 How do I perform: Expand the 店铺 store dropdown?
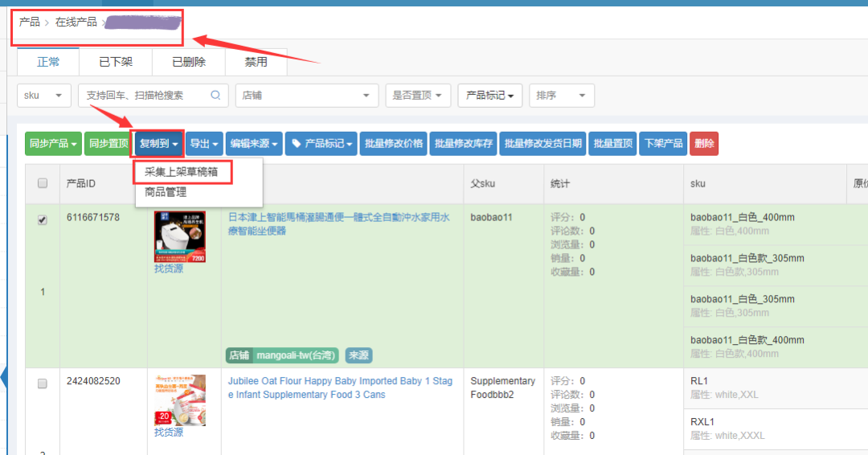tap(306, 95)
